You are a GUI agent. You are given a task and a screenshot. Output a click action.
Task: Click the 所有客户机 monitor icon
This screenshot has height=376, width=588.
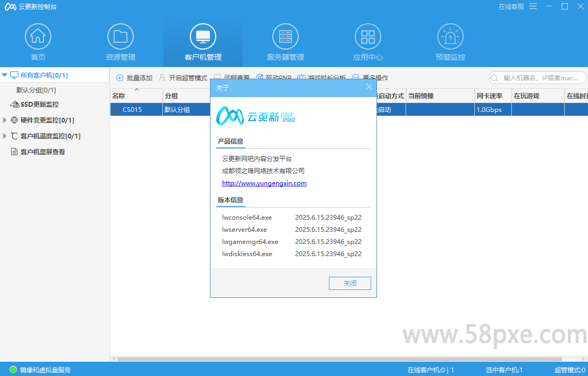(x=14, y=75)
